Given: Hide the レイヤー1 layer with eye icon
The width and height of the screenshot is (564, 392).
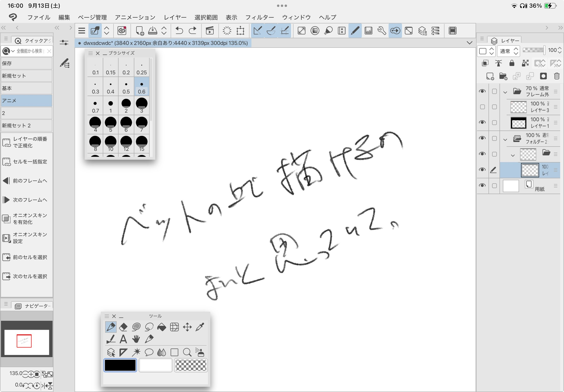Looking at the screenshot, I should [x=482, y=122].
